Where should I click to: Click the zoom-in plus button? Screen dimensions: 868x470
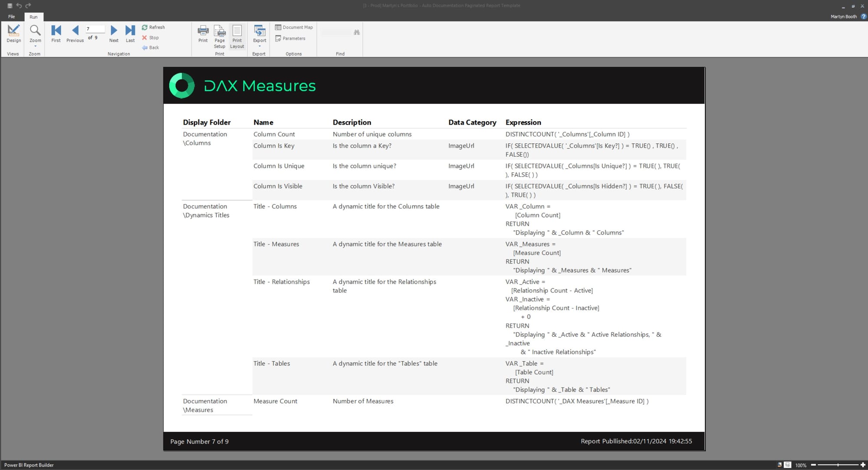(x=863, y=465)
